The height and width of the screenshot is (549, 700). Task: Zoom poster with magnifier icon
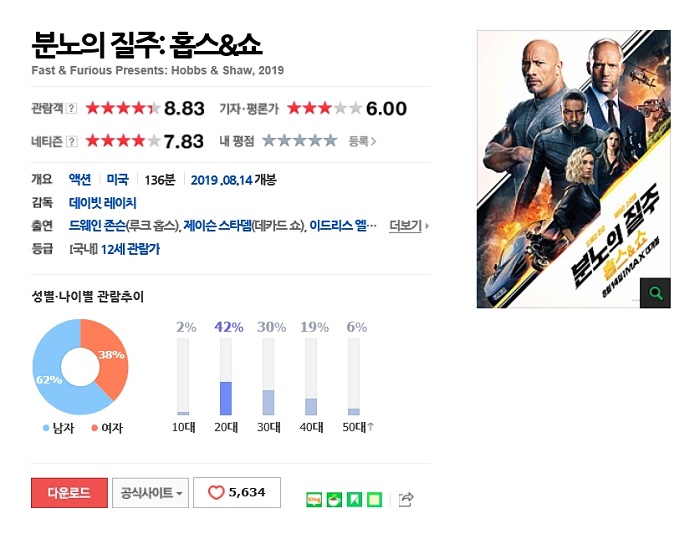coord(655,293)
